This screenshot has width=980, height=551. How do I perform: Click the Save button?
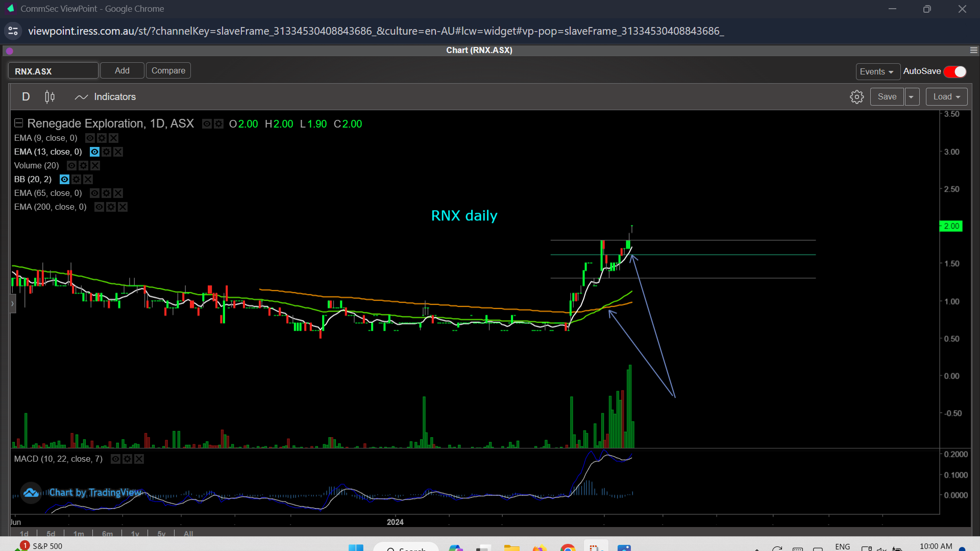(x=887, y=97)
